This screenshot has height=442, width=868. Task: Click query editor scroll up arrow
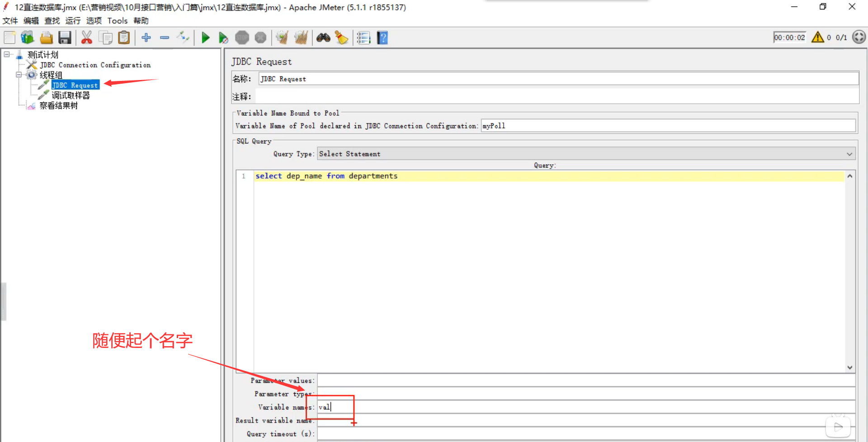[850, 176]
